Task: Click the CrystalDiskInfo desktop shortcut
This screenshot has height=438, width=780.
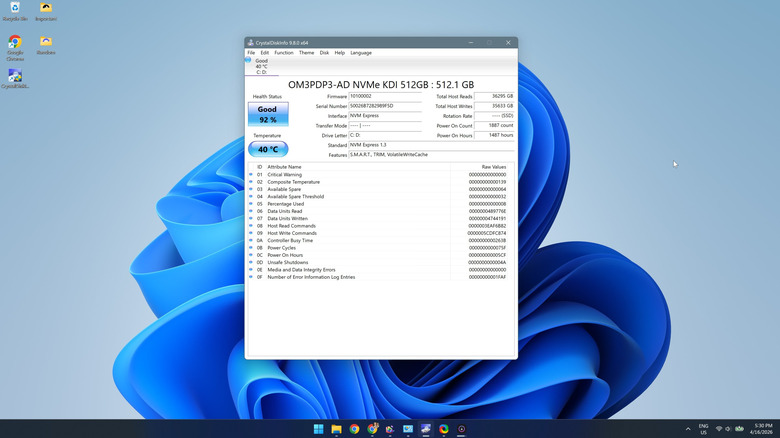Action: [x=15, y=79]
